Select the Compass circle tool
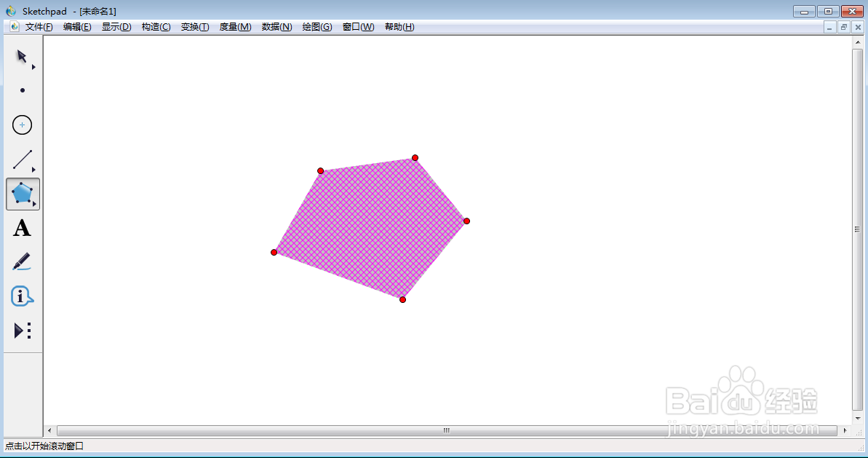Screen dimensions: 868x458 (22, 125)
